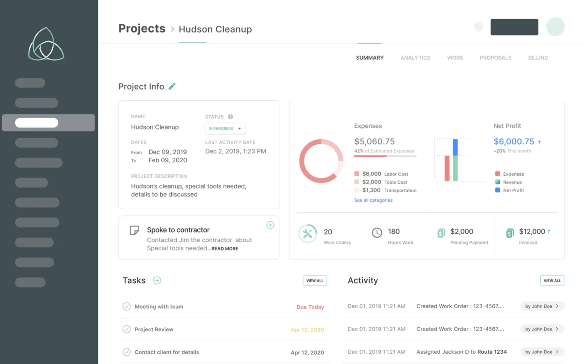Open See all categories link
The image size is (588, 364).
pyautogui.click(x=373, y=200)
